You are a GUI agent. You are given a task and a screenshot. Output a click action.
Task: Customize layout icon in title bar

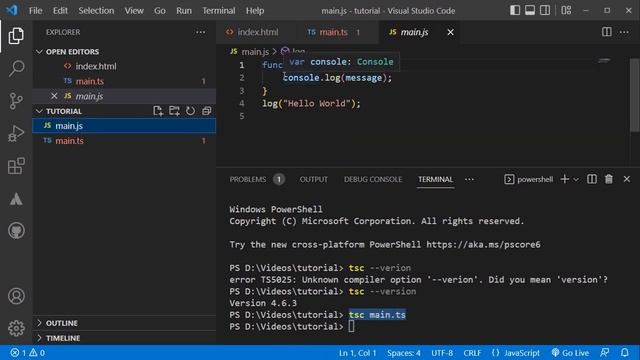point(566,11)
